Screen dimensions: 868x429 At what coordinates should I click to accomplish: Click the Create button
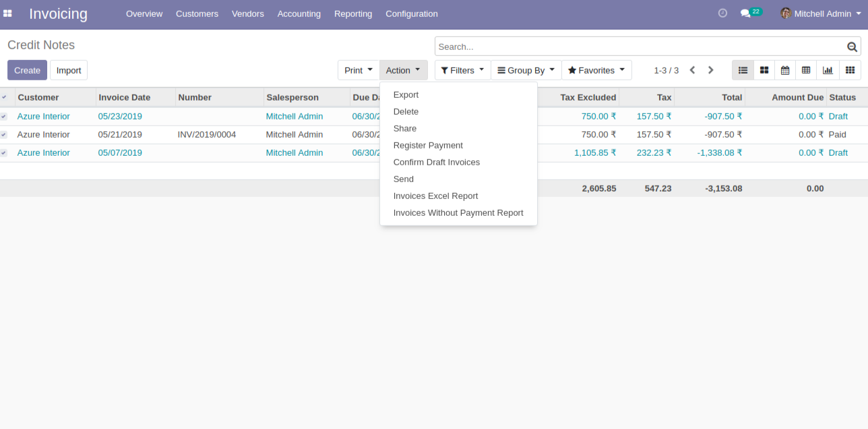pos(27,70)
